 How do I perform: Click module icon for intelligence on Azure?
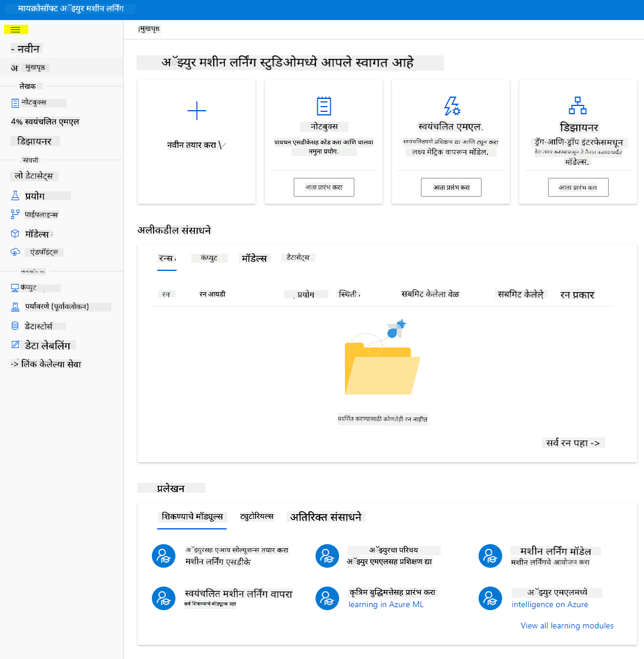click(490, 598)
